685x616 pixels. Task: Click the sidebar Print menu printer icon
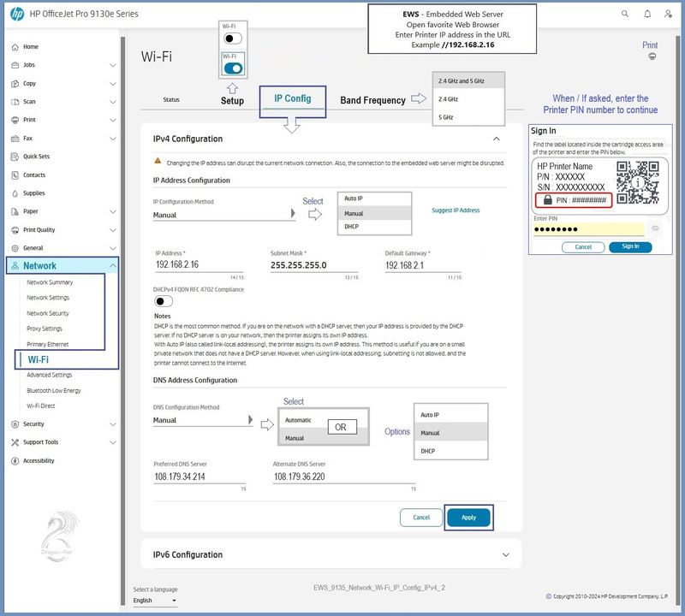tap(15, 120)
